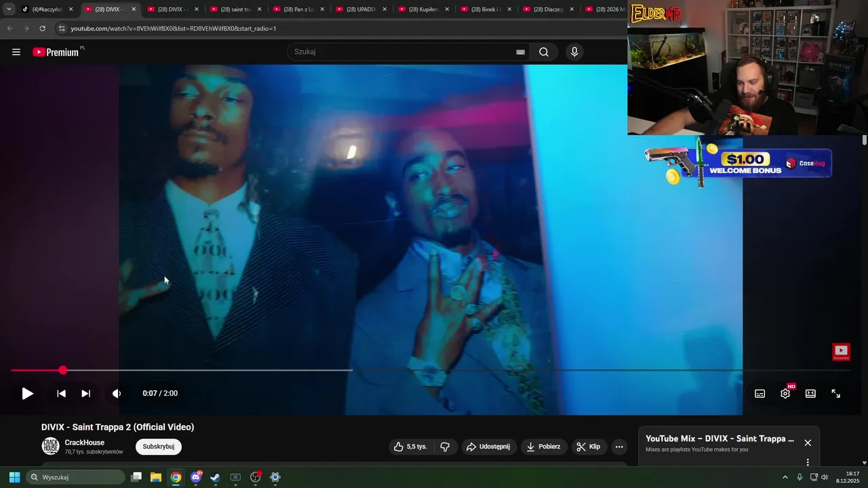Viewport: 868px width, 488px height.
Task: Dislike the video with thumbs down
Action: point(446,447)
